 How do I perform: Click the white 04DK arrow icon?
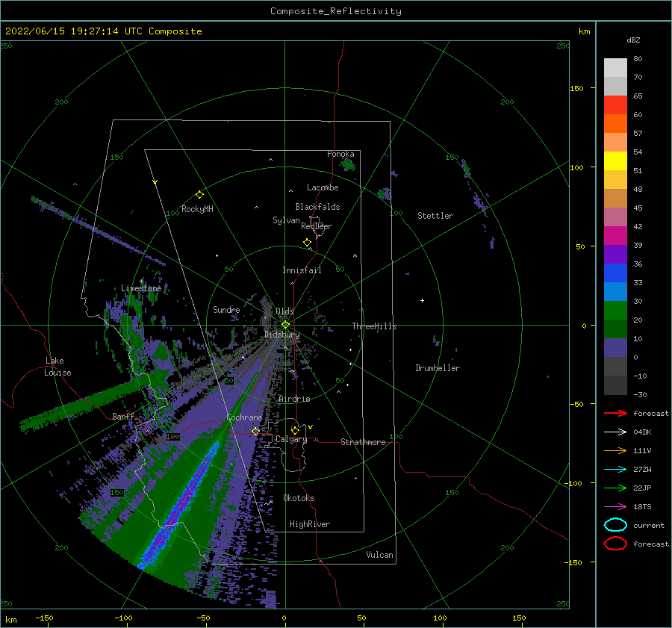[615, 432]
